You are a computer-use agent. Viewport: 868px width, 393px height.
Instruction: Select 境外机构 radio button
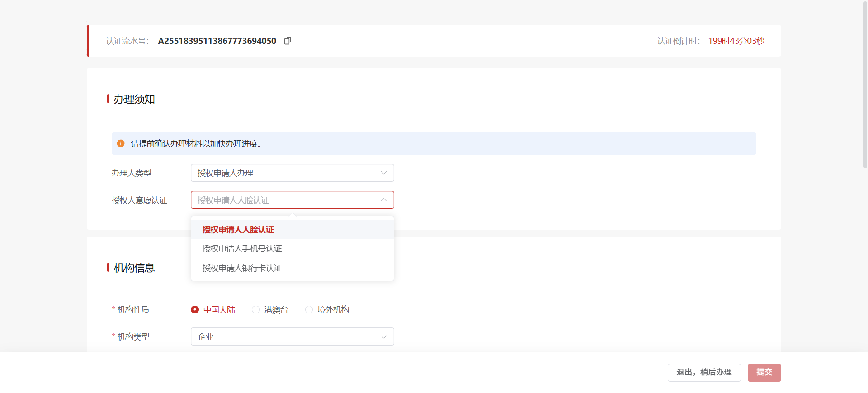pos(309,309)
